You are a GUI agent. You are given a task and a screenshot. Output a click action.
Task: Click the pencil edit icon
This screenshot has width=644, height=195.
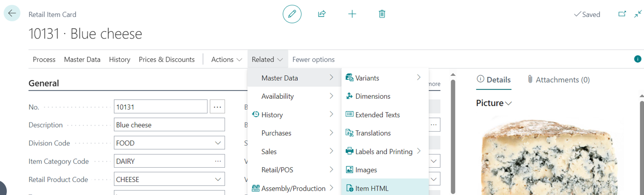292,14
